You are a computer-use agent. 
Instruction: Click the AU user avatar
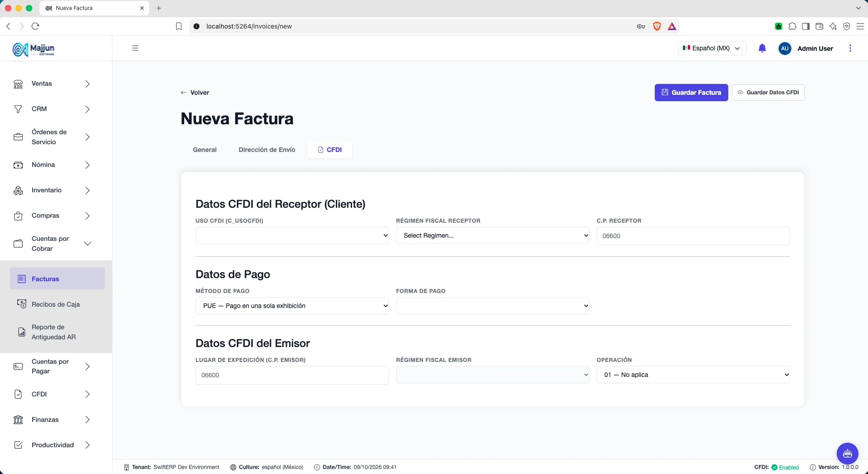785,49
